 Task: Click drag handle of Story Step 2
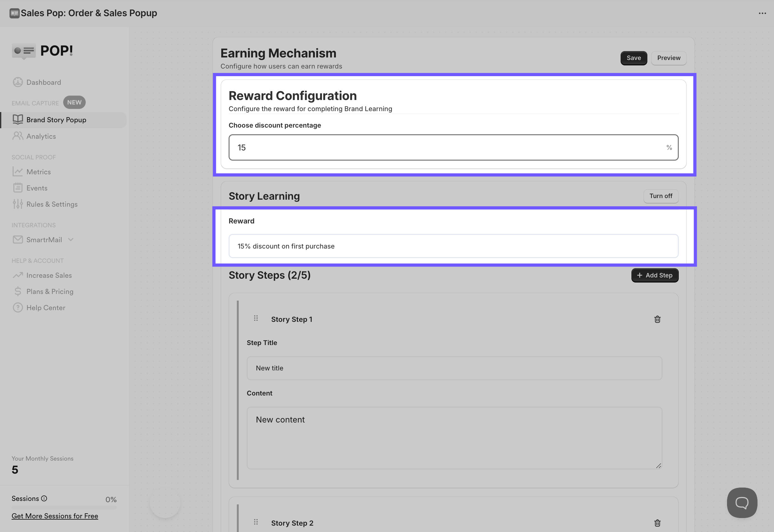(x=256, y=522)
